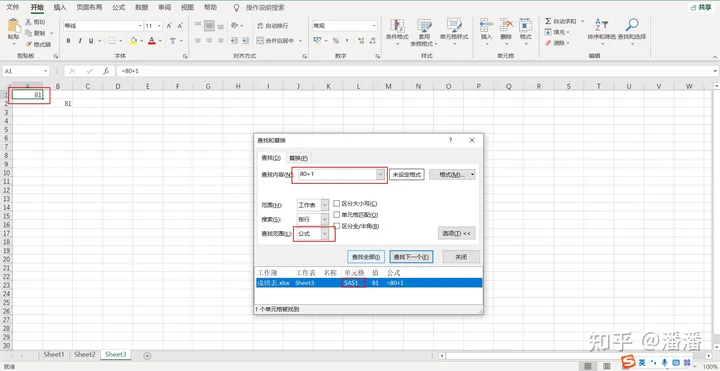Click the Insert cells (插入) icon
Image resolution: width=720 pixels, height=371 pixels.
pyautogui.click(x=486, y=25)
